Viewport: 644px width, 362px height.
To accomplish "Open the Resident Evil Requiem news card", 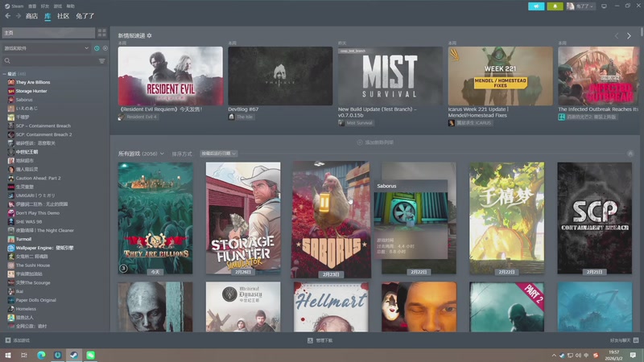I will 171,76.
